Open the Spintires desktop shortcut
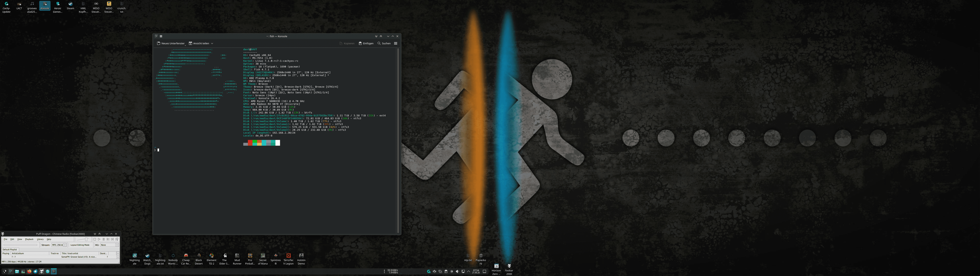 point(276,259)
